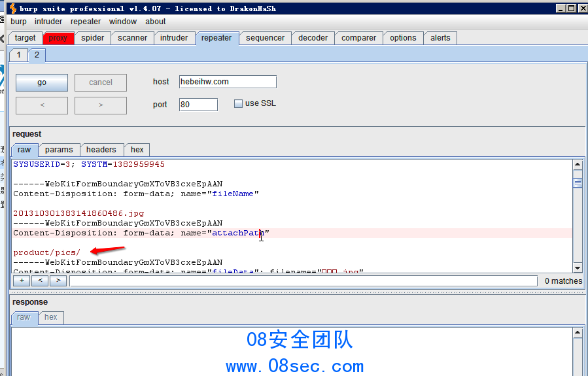
Task: Select the request params tab
Action: tap(59, 150)
